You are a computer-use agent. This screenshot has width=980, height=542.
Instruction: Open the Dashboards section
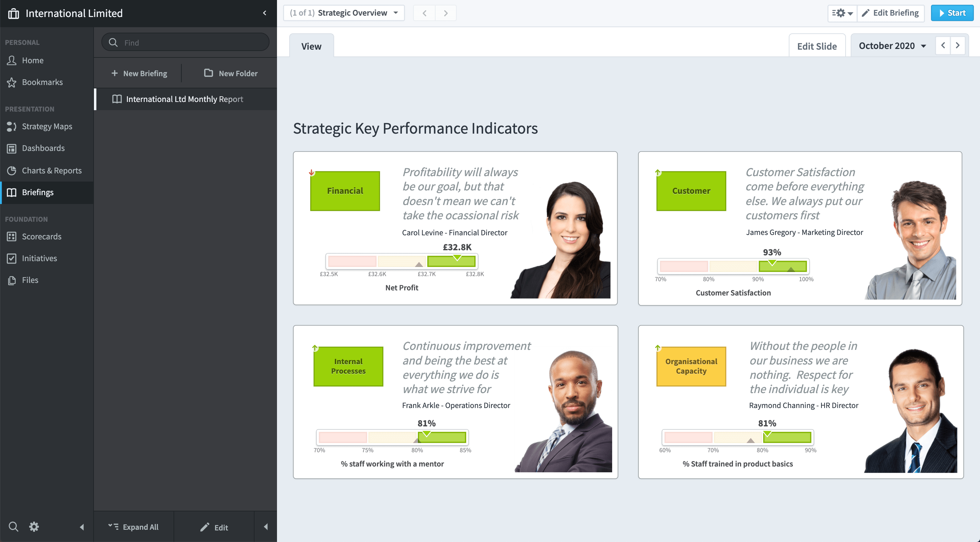(x=47, y=148)
